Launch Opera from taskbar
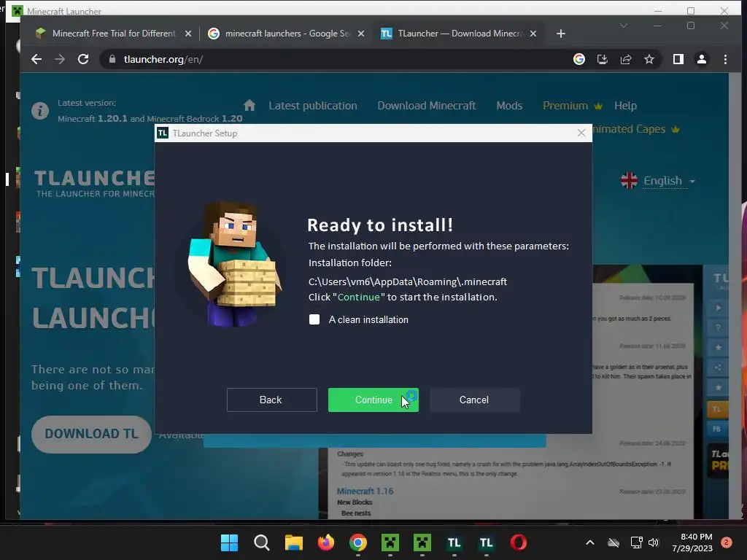747x560 pixels. tap(519, 542)
